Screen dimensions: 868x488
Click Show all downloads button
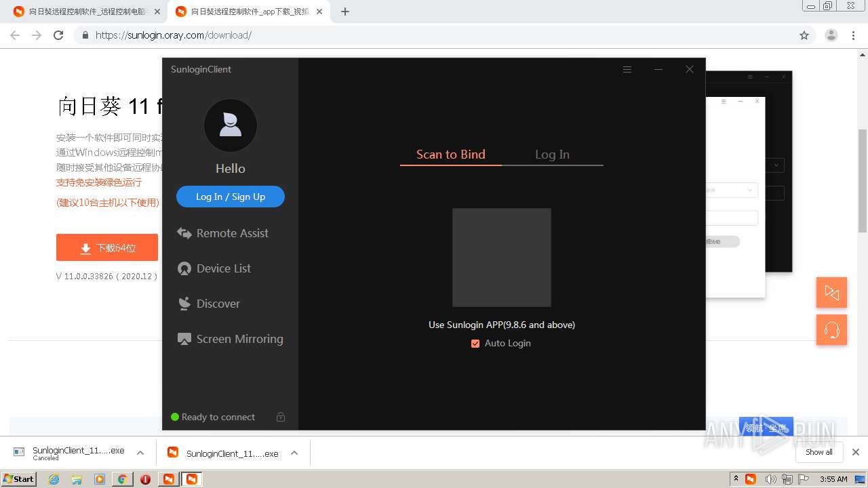pos(819,452)
